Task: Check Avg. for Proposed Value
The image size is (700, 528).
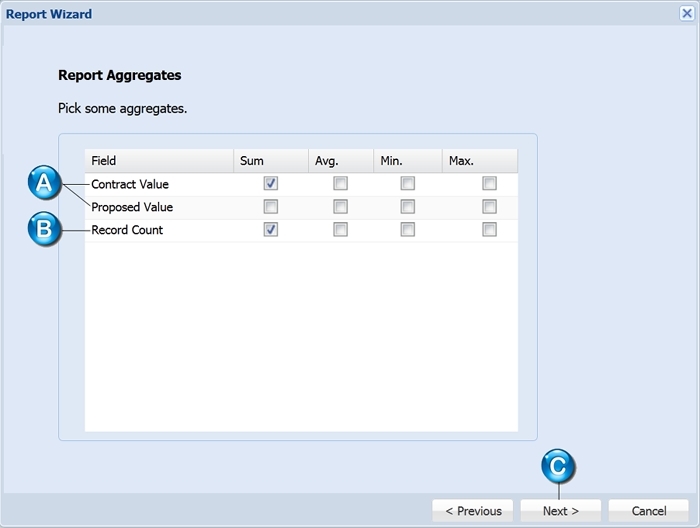Action: 340,207
